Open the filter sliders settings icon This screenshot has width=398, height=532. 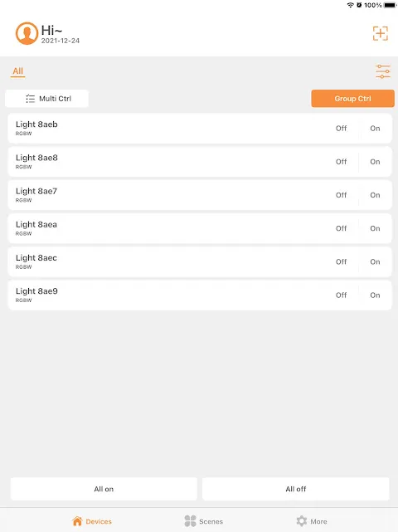tap(383, 71)
